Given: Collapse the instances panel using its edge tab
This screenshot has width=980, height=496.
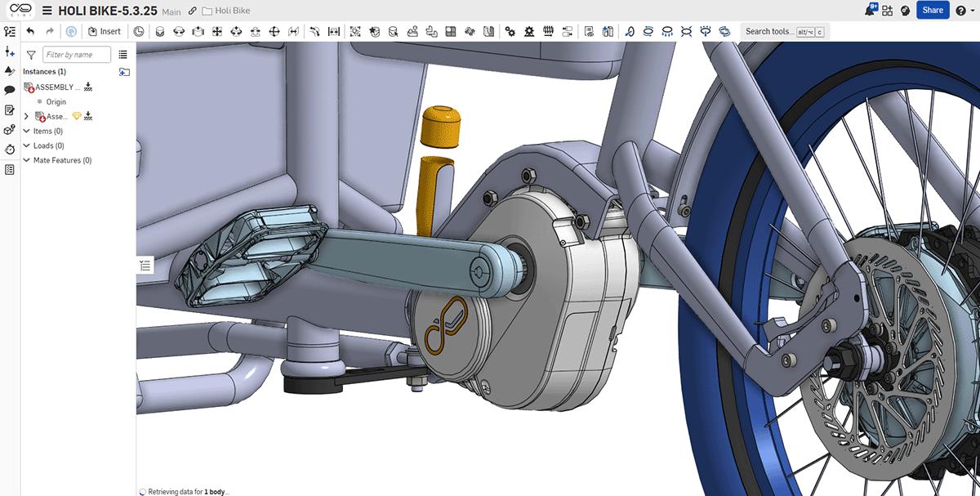Looking at the screenshot, I should point(145,265).
